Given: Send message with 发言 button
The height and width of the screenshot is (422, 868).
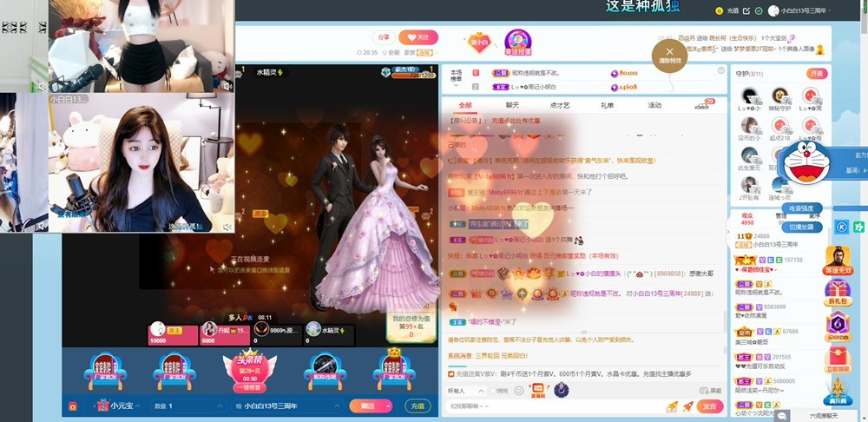Looking at the screenshot, I should point(710,406).
